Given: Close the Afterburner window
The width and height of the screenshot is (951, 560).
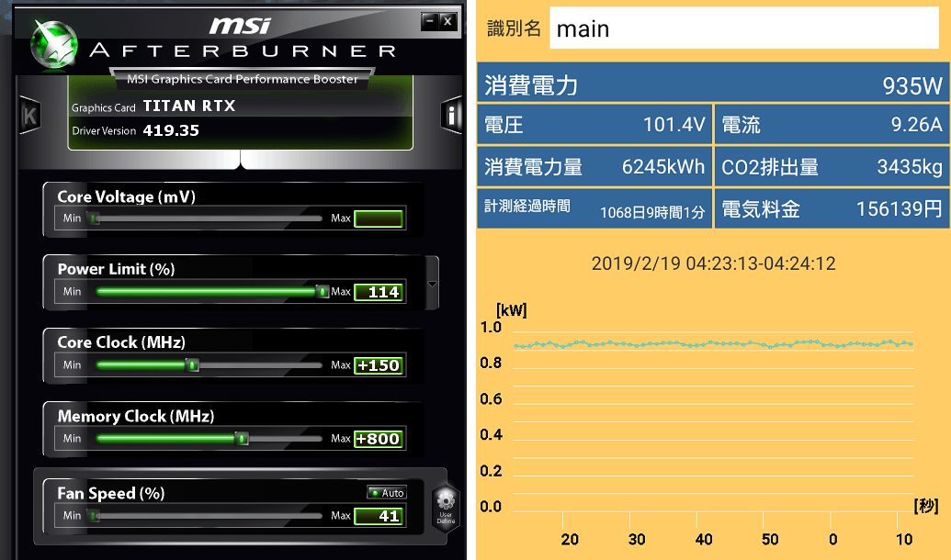Looking at the screenshot, I should tap(447, 22).
